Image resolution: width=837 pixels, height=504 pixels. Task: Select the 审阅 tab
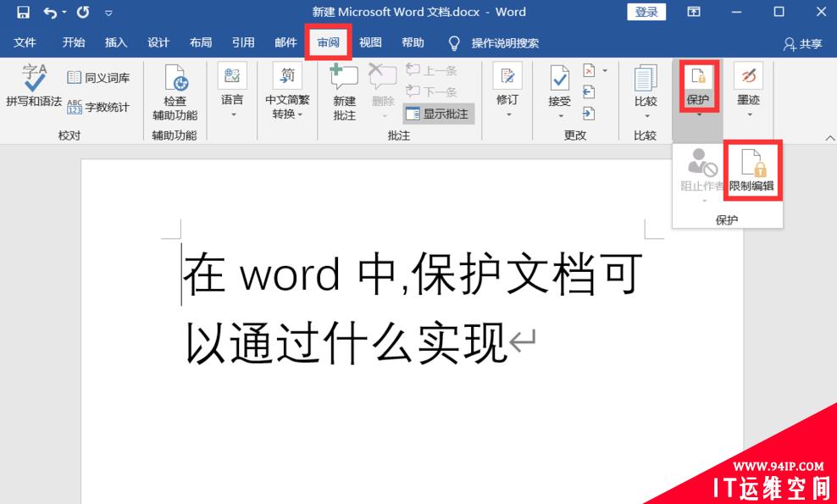point(329,42)
